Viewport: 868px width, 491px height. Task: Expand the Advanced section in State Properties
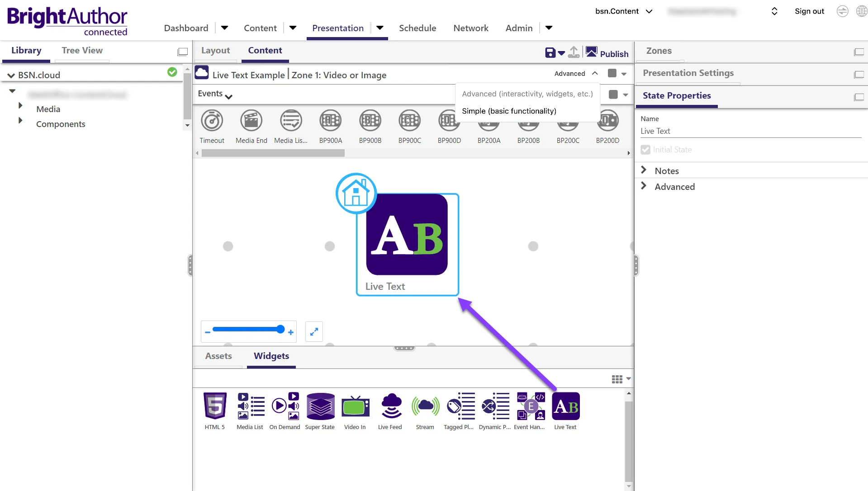[x=644, y=186]
